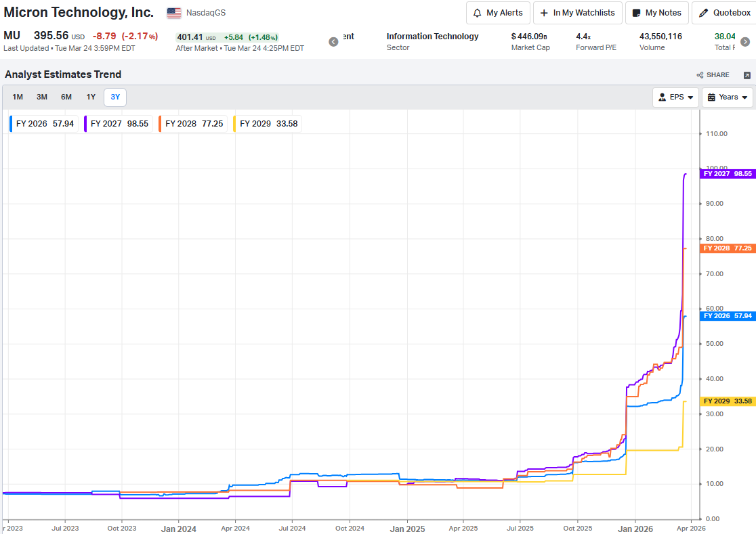756x534 pixels.
Task: Select the 6M time range tab
Action: (x=66, y=97)
